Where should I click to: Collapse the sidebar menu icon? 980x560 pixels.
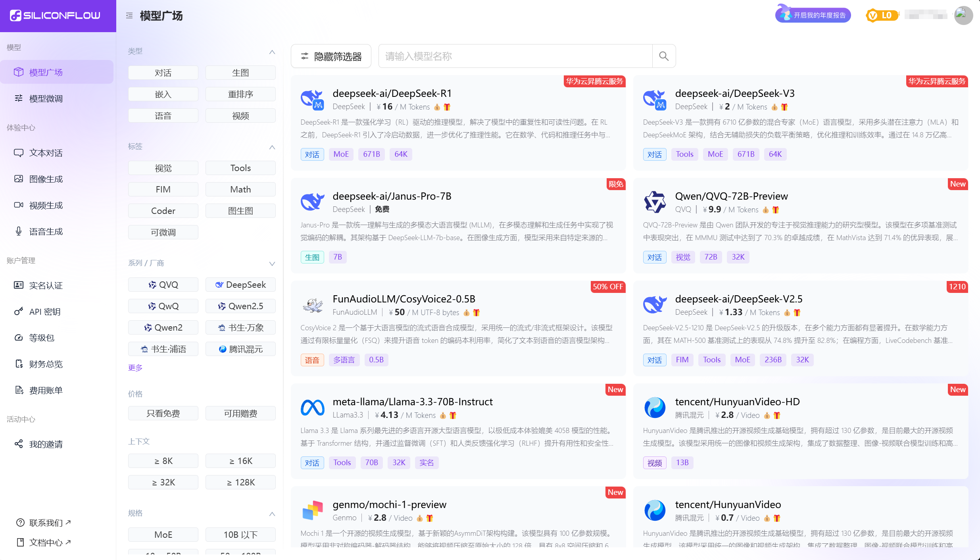coord(129,15)
